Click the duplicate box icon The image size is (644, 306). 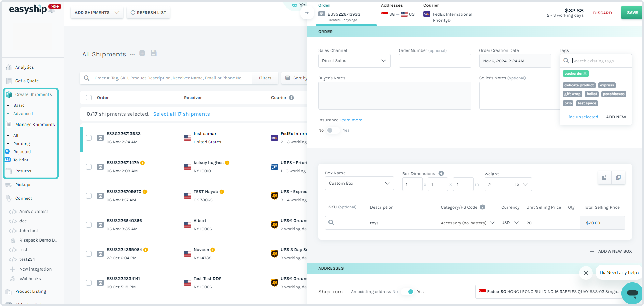[618, 177]
